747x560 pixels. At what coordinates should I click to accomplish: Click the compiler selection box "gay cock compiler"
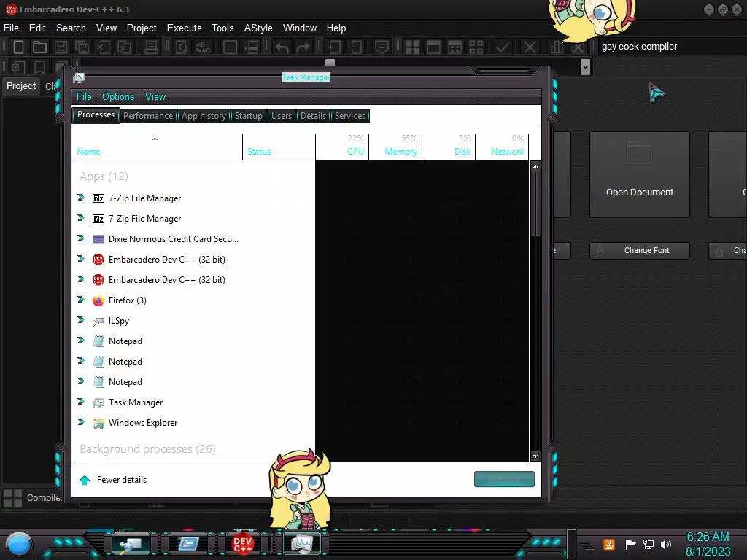(x=671, y=47)
